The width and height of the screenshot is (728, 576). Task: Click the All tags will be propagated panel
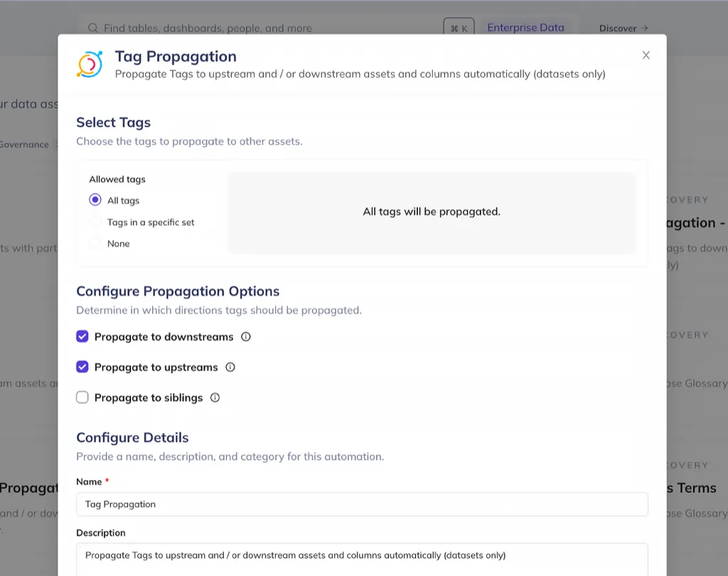[x=432, y=212]
